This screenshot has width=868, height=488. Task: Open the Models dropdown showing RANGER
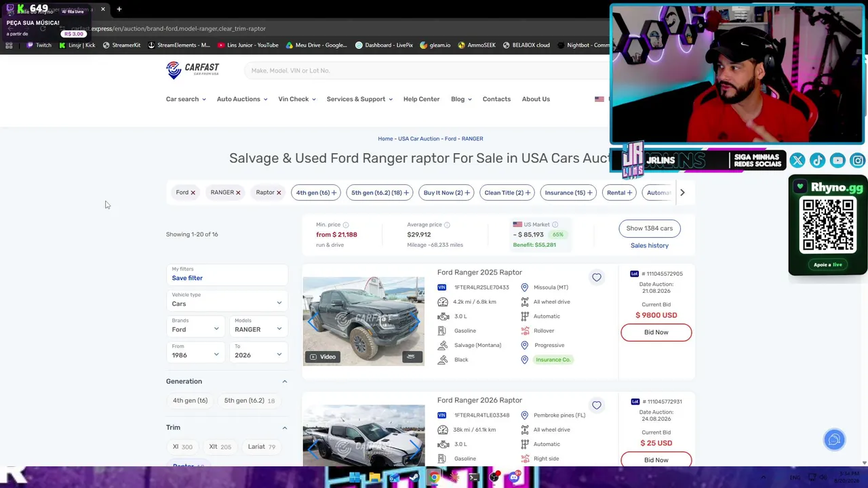click(258, 325)
